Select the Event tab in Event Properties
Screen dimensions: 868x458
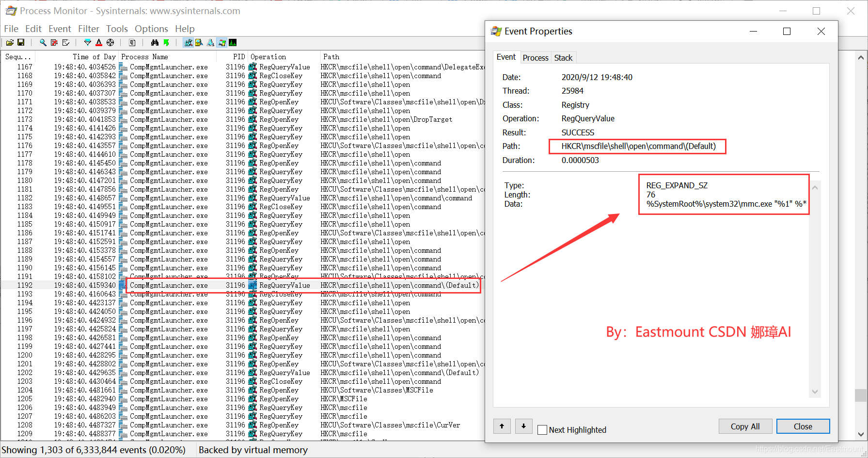click(x=506, y=57)
